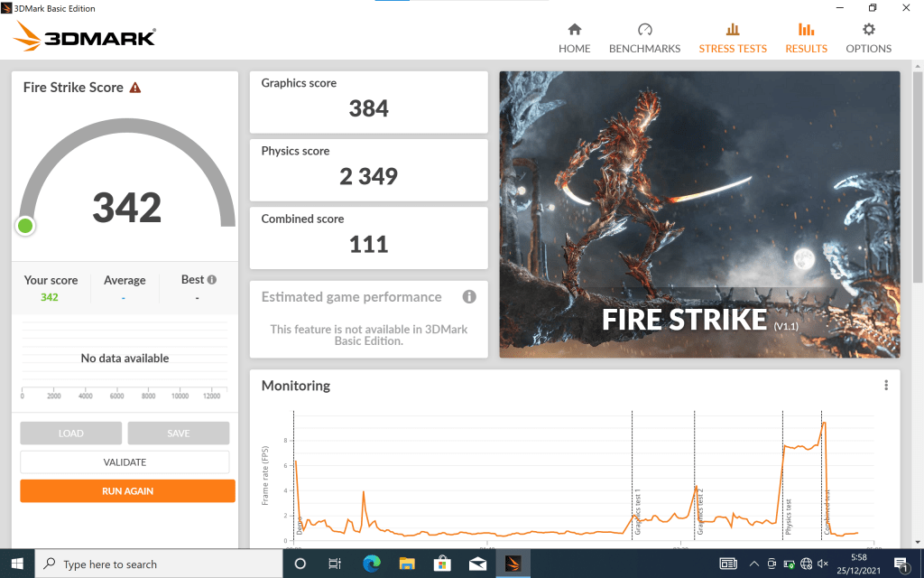Click the LOAD button
The image size is (924, 578).
[x=70, y=433]
